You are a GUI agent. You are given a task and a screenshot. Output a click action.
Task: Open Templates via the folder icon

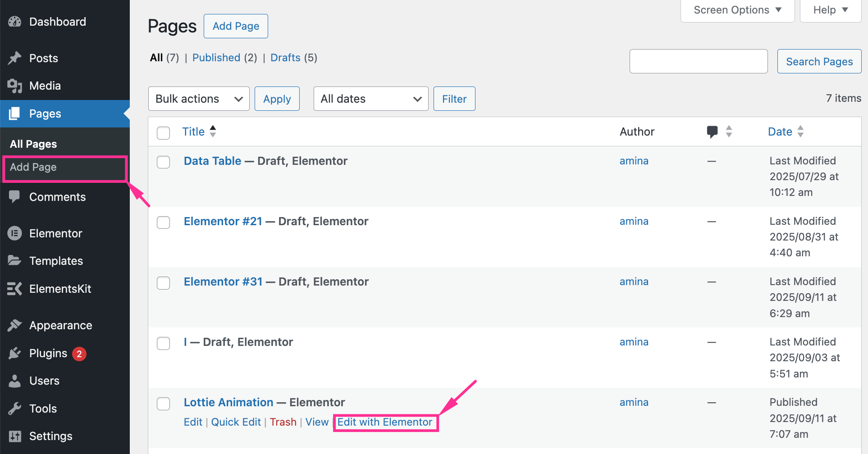pos(15,261)
